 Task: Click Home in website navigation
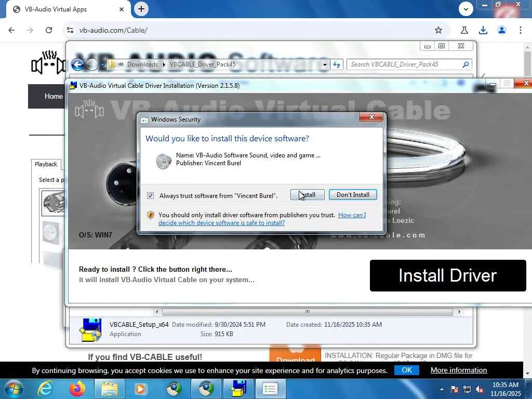click(x=54, y=96)
